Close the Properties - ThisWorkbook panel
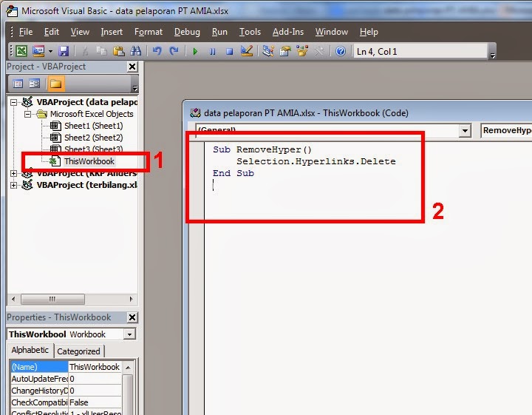532x415 pixels. pyautogui.click(x=132, y=317)
